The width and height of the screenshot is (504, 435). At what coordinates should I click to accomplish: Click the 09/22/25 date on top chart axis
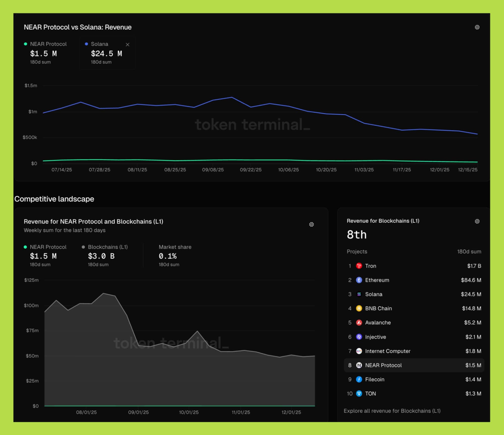251,170
